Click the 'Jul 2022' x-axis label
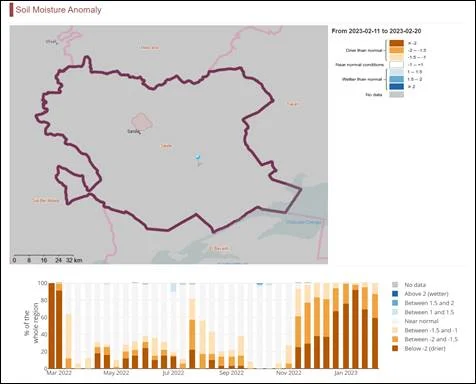476x384 pixels. [173, 373]
